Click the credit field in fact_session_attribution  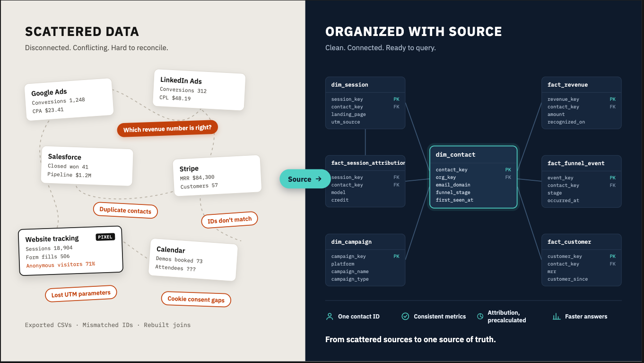340,200
